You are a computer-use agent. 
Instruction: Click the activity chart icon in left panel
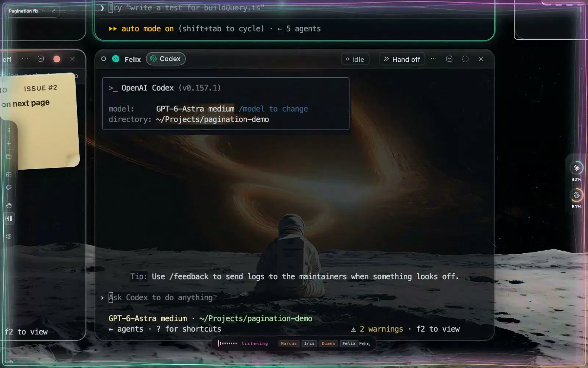click(x=41, y=59)
